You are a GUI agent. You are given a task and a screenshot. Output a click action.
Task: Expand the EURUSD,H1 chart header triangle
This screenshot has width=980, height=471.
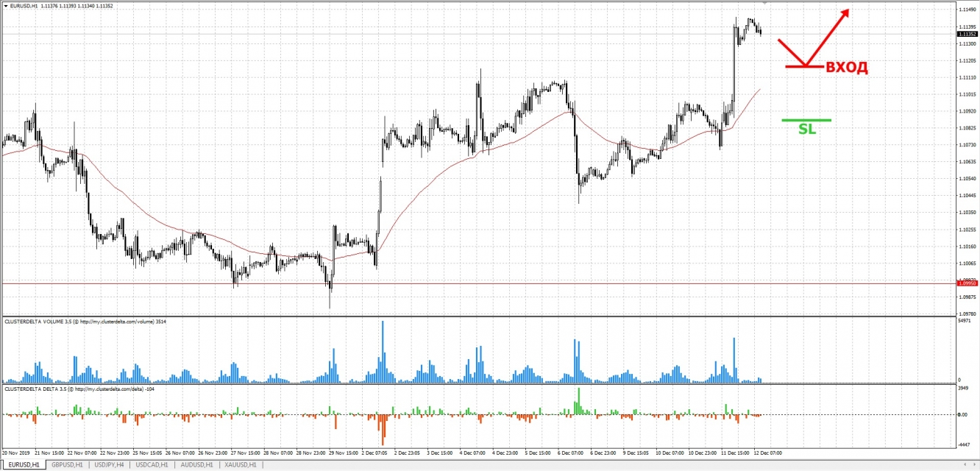[x=5, y=5]
